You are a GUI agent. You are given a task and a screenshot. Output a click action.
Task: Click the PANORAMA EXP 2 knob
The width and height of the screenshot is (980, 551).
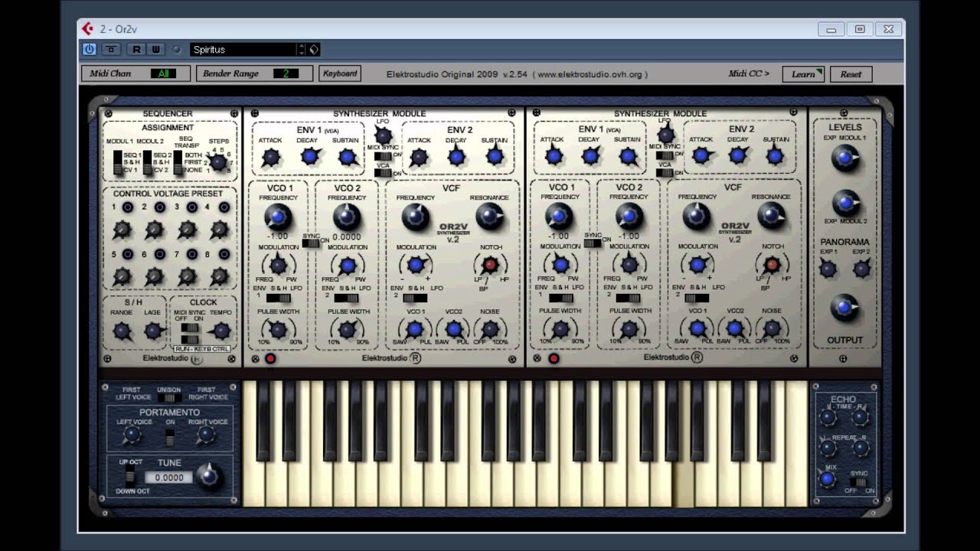[862, 269]
